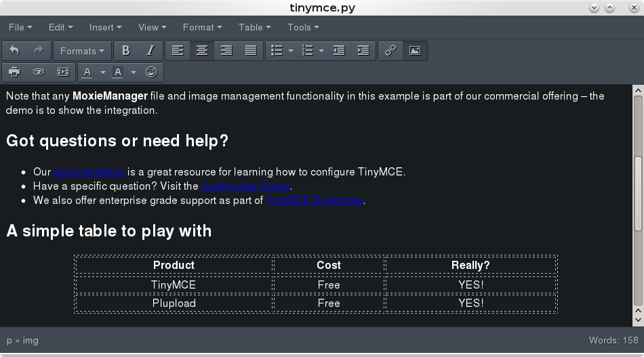Image resolution: width=644 pixels, height=357 pixels.
Task: Select the img element in status path
Action: 31,340
